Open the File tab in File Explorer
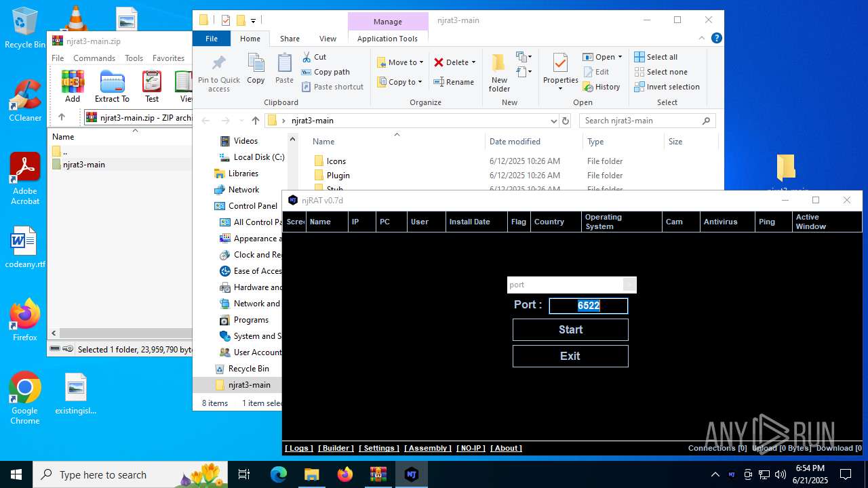This screenshot has height=488, width=868. pyautogui.click(x=212, y=39)
